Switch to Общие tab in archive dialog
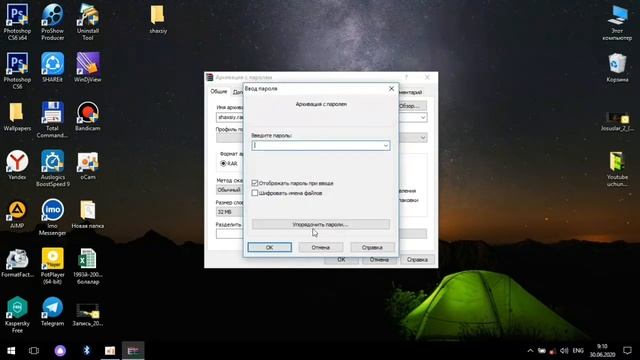640x360 pixels. (x=219, y=91)
